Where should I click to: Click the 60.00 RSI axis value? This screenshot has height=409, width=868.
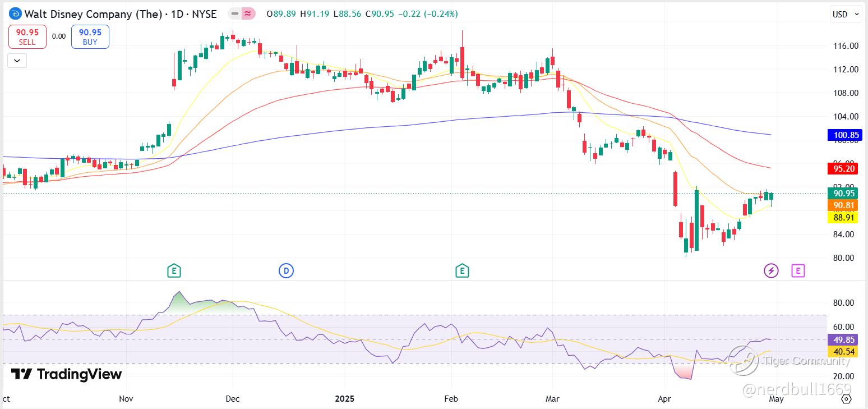[844, 327]
